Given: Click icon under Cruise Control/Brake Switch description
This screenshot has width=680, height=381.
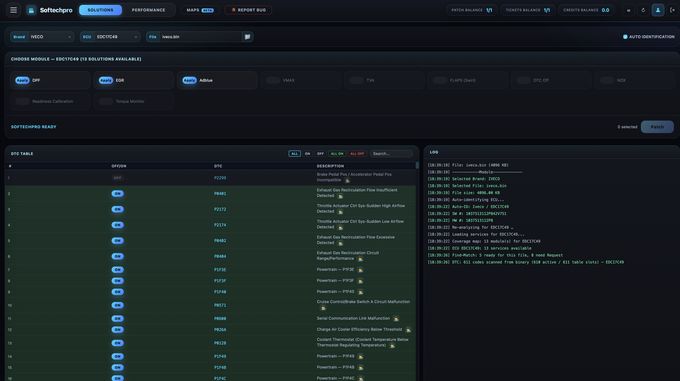Looking at the screenshot, I should pyautogui.click(x=323, y=308).
